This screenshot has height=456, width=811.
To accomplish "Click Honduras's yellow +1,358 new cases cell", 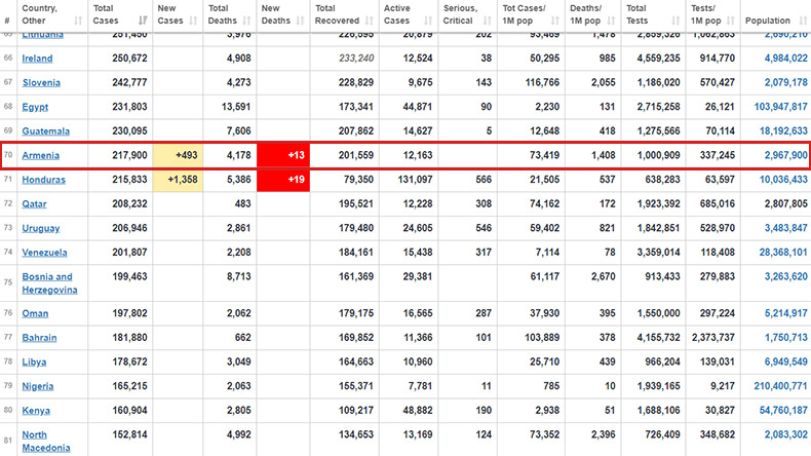I will tap(178, 180).
